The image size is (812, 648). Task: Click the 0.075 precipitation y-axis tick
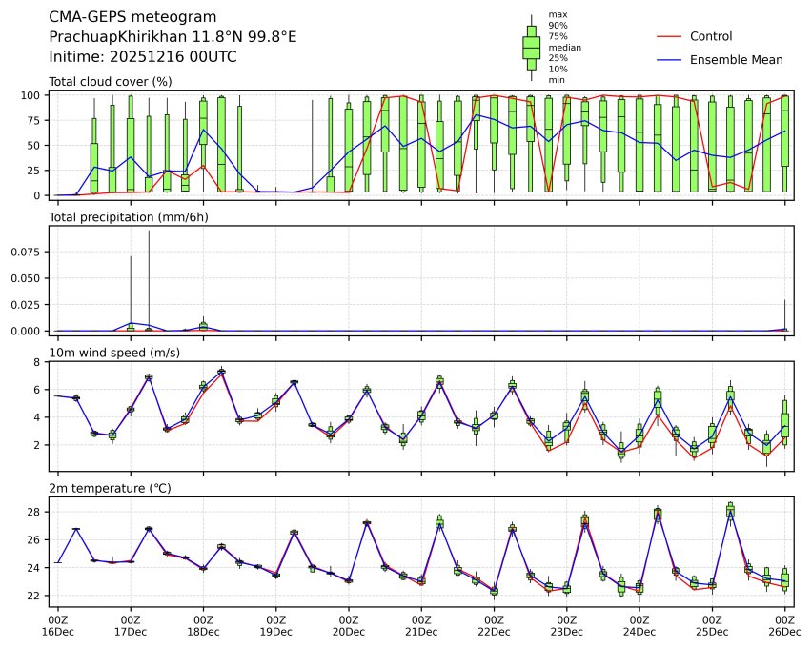pyautogui.click(x=27, y=252)
